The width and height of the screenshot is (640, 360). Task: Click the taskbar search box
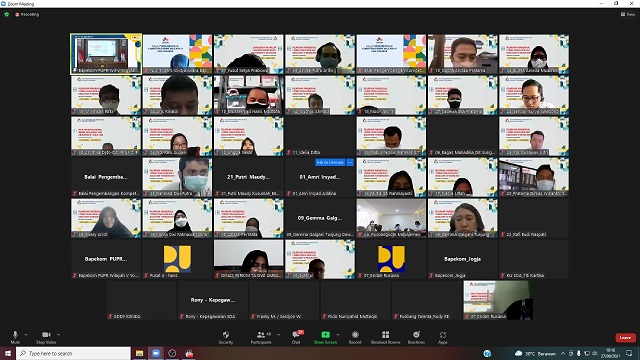coord(73,353)
